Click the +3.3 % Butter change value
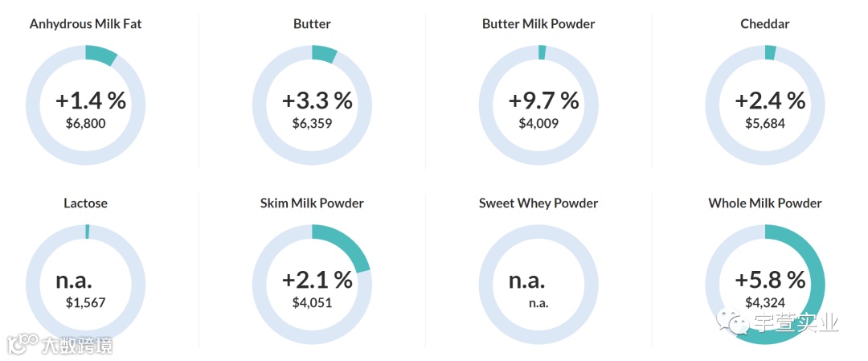This screenshot has width=868, height=361. 317,101
